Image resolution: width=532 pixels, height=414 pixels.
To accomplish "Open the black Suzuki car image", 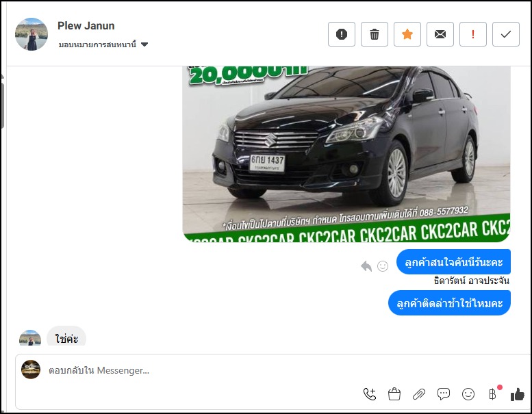I will 346,154.
